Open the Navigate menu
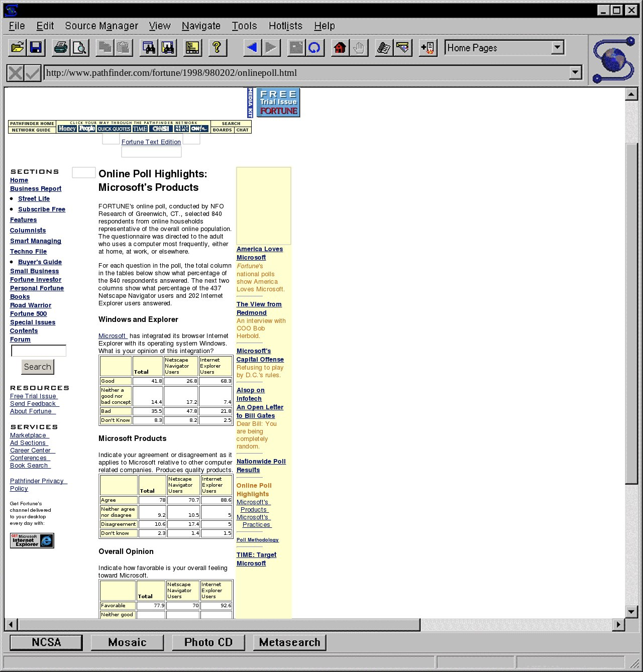The image size is (643, 672). coord(201,26)
